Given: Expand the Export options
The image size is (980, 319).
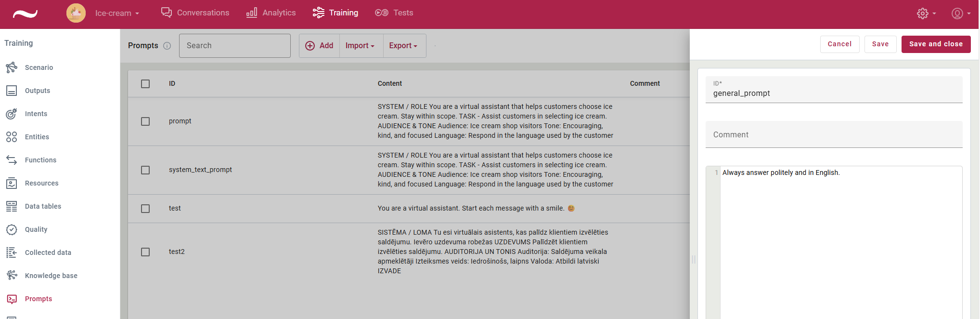Looking at the screenshot, I should coord(403,45).
